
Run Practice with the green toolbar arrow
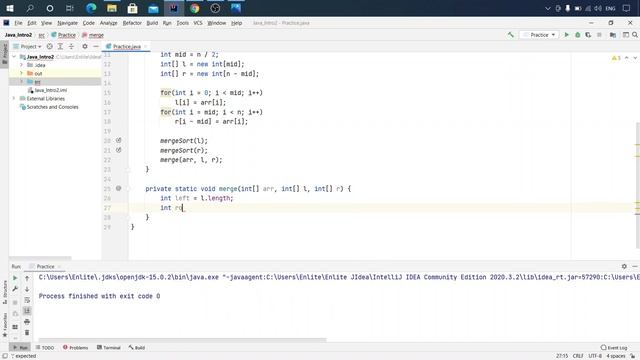coord(567,35)
